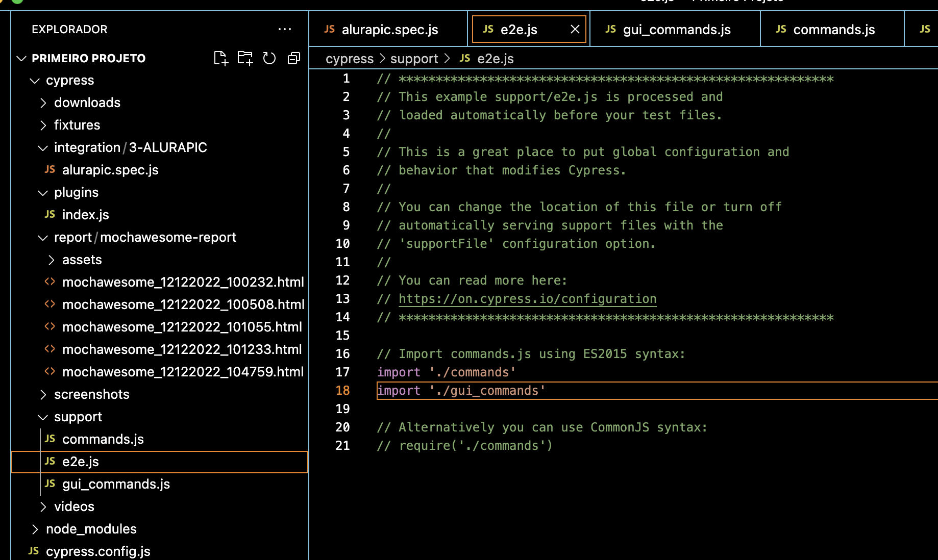Switch to the alurapic.spec.js tab

389,30
